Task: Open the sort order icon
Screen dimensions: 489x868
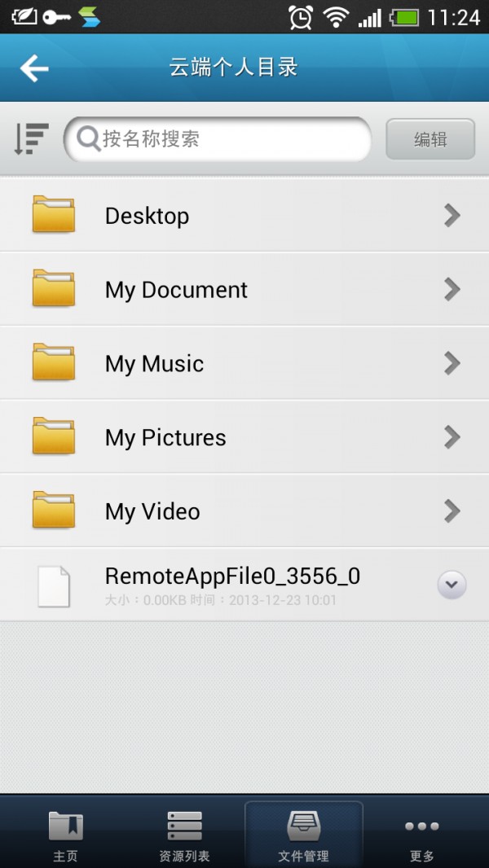Action: pyautogui.click(x=32, y=139)
